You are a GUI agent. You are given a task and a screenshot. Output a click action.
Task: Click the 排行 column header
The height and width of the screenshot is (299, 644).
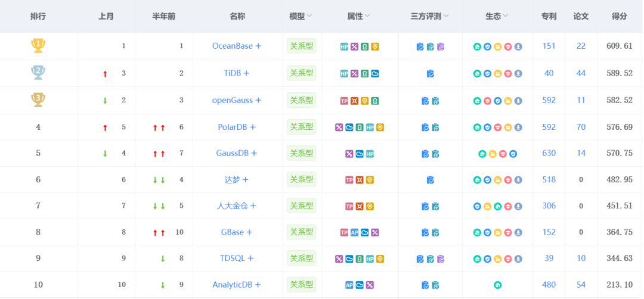pyautogui.click(x=38, y=17)
